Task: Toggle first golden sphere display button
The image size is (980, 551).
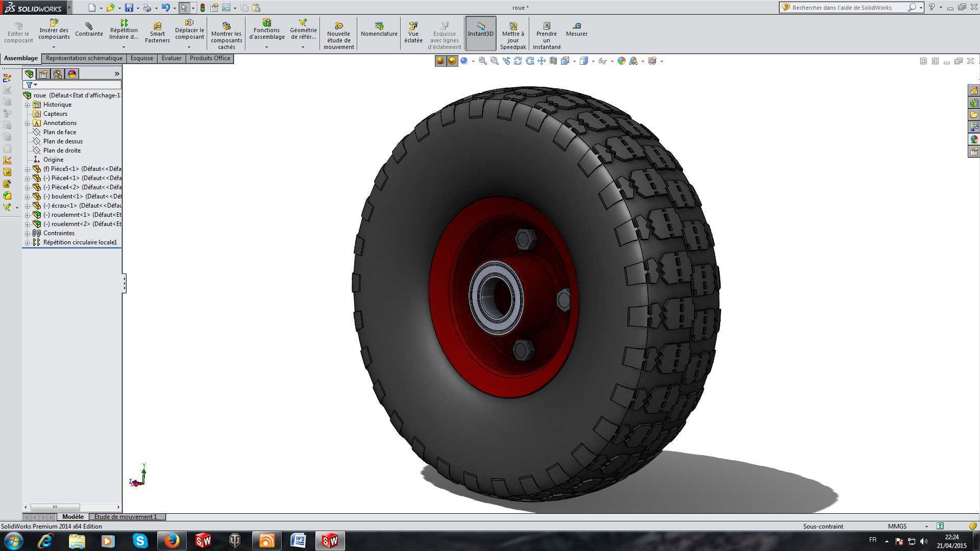Action: (x=440, y=61)
